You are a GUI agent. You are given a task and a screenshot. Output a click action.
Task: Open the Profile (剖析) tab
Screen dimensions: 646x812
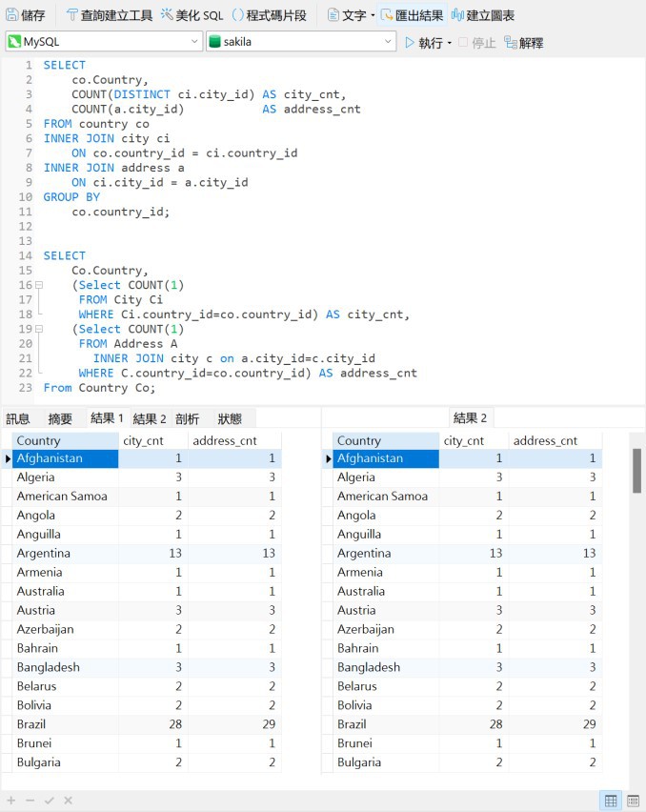pyautogui.click(x=187, y=418)
